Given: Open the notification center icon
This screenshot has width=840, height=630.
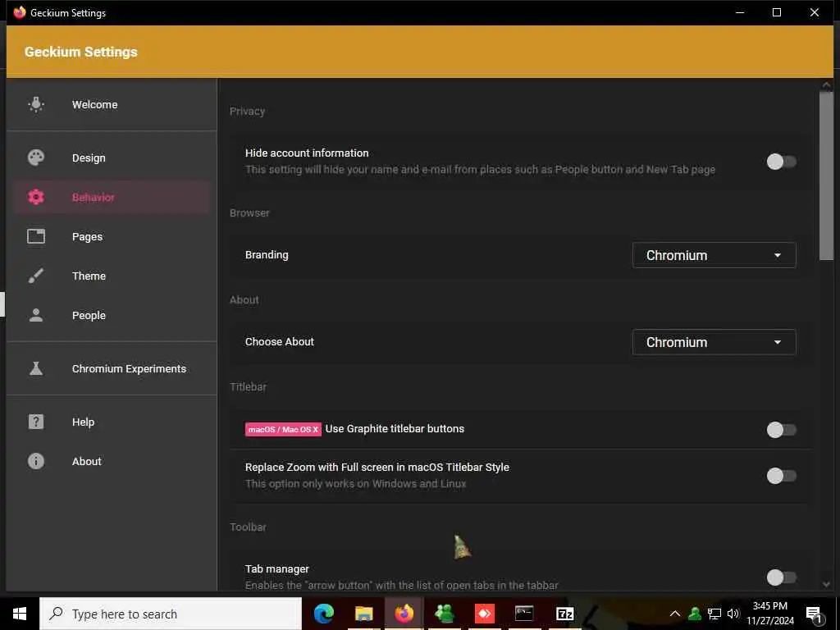Looking at the screenshot, I should click(x=814, y=614).
